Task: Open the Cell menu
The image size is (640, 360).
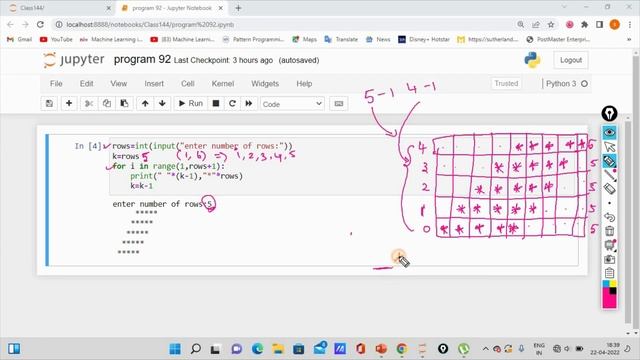Action: click(x=188, y=84)
